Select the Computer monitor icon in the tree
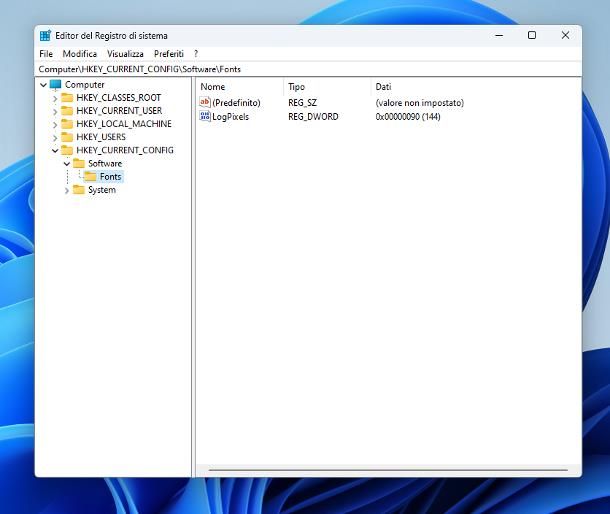 click(x=55, y=84)
